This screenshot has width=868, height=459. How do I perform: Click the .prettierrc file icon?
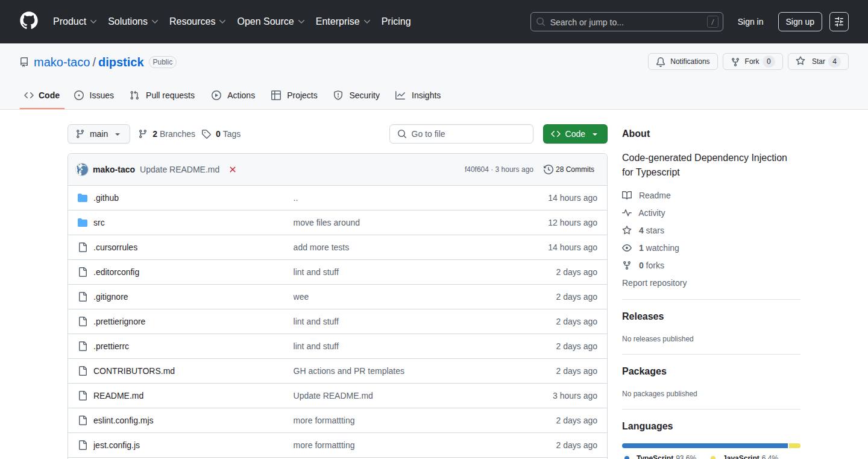click(83, 346)
